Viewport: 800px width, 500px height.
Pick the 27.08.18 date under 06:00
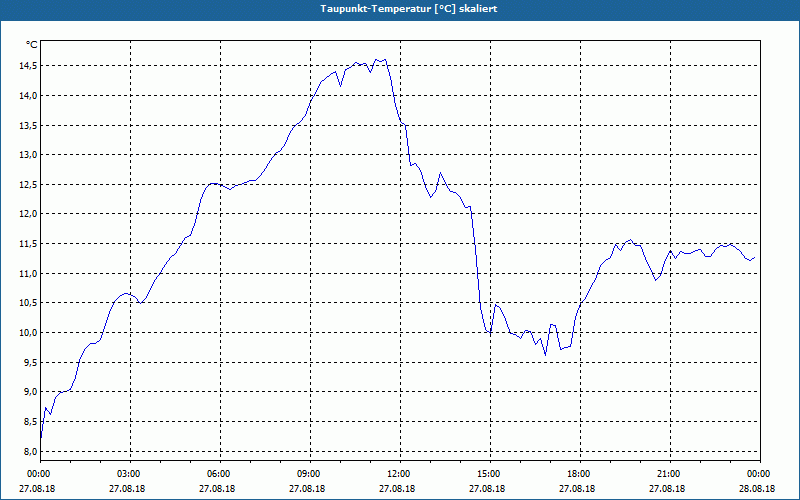click(217, 489)
